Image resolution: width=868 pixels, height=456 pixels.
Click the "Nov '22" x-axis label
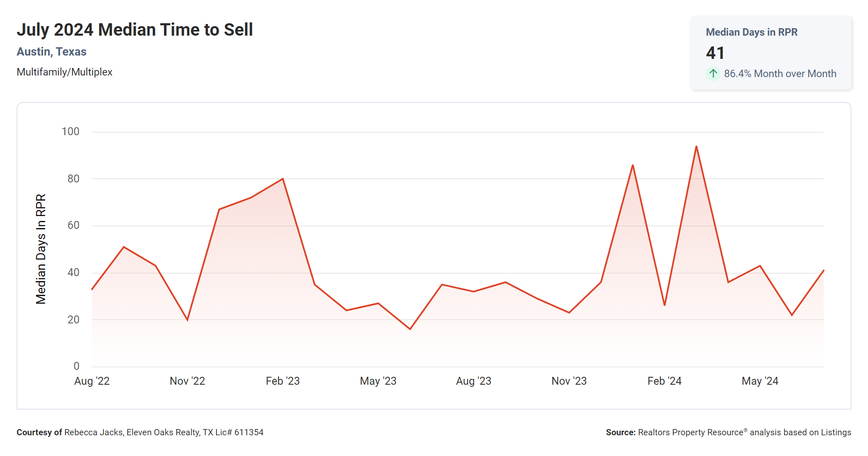187,381
